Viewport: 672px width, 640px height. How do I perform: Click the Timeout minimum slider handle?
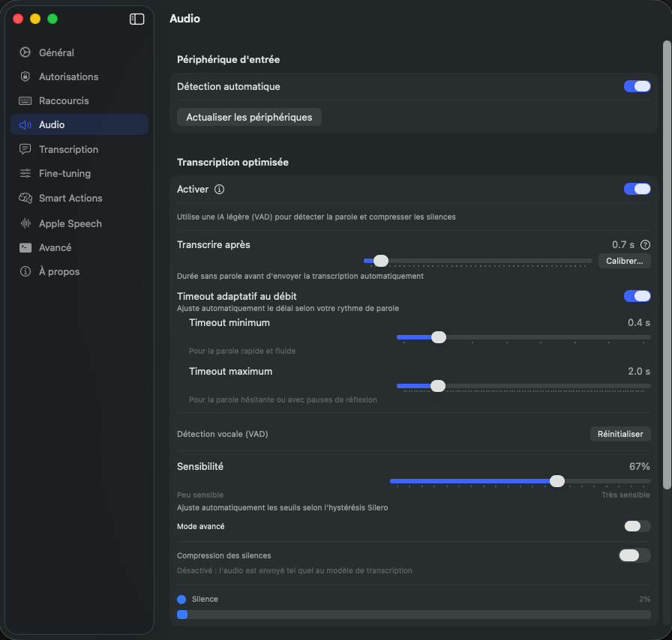click(x=439, y=337)
